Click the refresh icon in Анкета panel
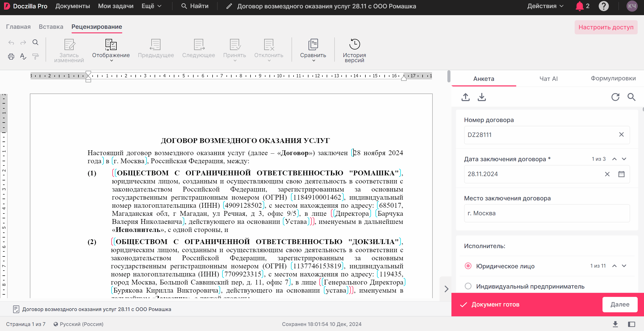This screenshot has width=644, height=331. coord(615,97)
